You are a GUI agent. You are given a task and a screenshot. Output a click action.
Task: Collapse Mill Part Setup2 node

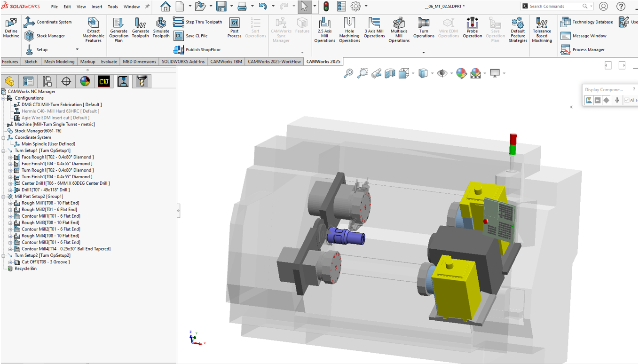tap(3, 197)
